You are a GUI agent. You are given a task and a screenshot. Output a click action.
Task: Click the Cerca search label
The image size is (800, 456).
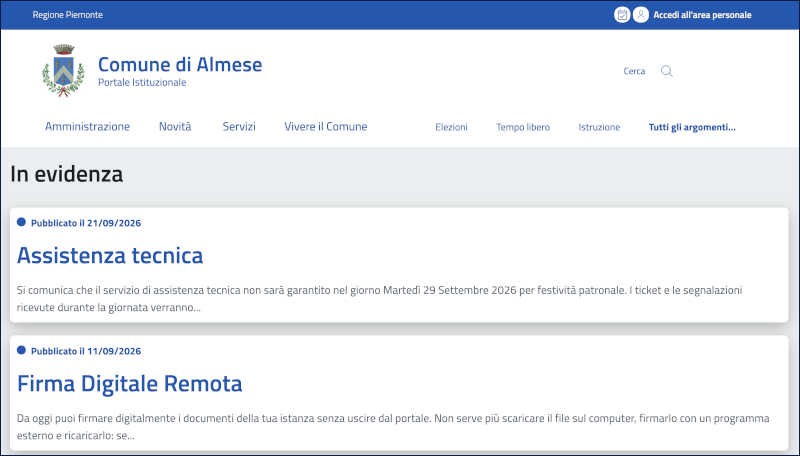[x=634, y=71]
